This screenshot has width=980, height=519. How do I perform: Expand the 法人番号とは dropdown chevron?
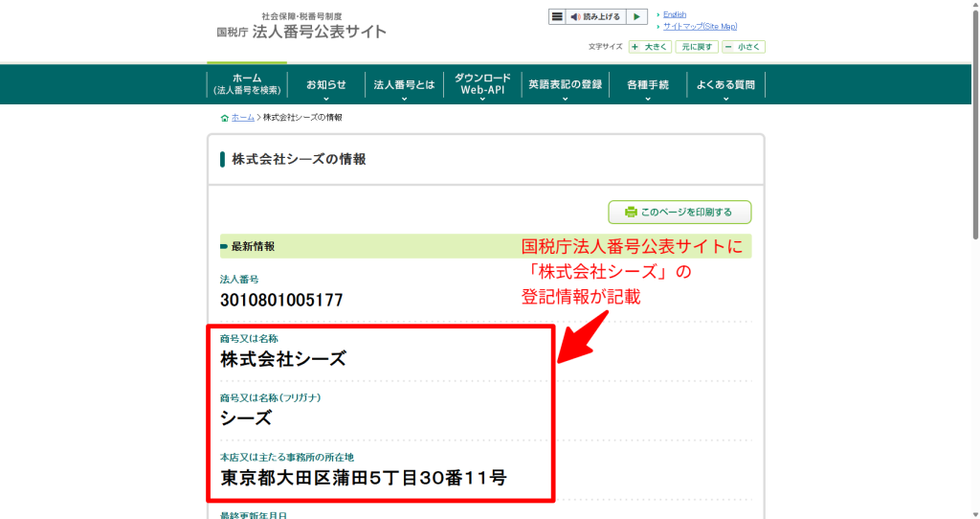click(x=404, y=99)
